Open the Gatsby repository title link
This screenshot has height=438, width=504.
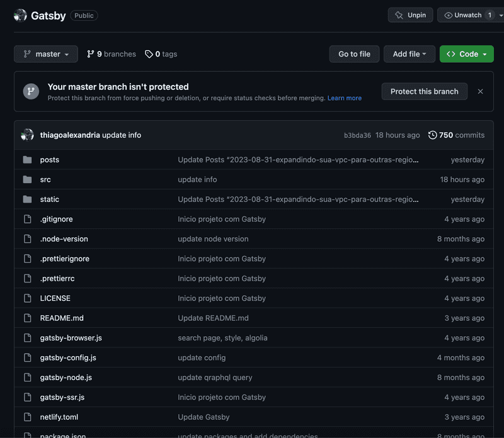point(49,15)
